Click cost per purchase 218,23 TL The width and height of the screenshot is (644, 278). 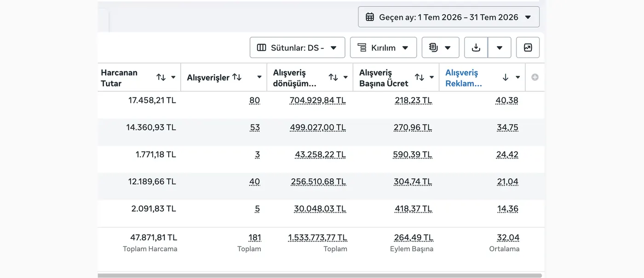tap(414, 101)
